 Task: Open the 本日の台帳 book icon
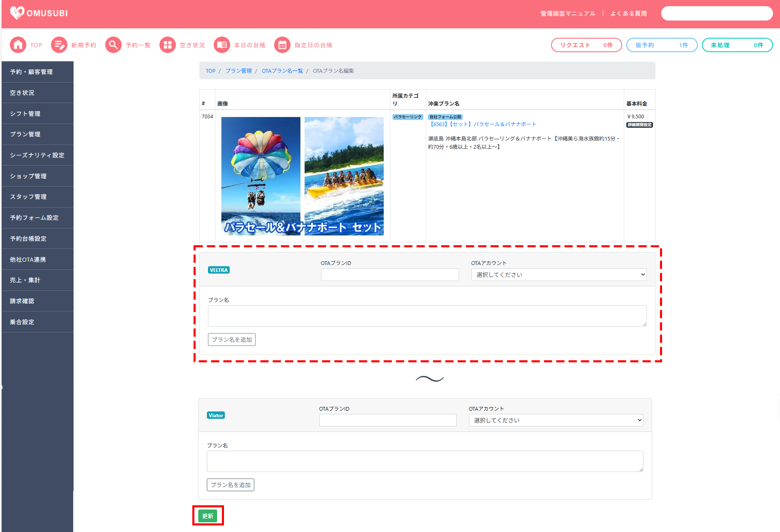click(222, 45)
